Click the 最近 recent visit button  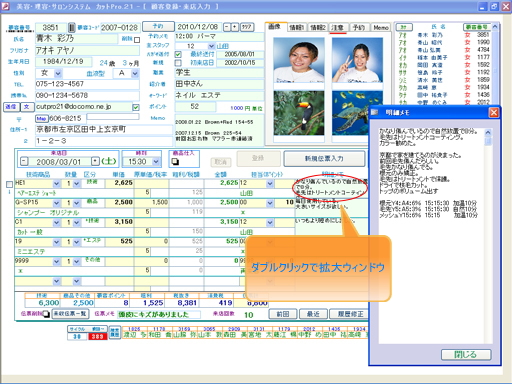click(x=313, y=314)
